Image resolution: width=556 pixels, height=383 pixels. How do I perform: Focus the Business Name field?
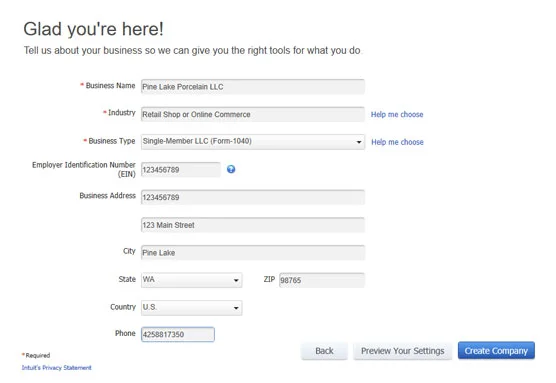coord(252,87)
